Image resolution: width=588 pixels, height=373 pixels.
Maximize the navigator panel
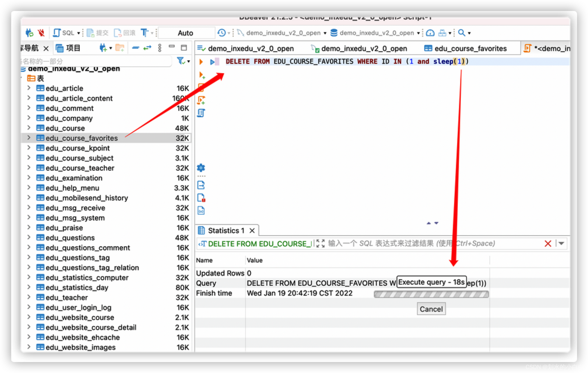coord(184,47)
